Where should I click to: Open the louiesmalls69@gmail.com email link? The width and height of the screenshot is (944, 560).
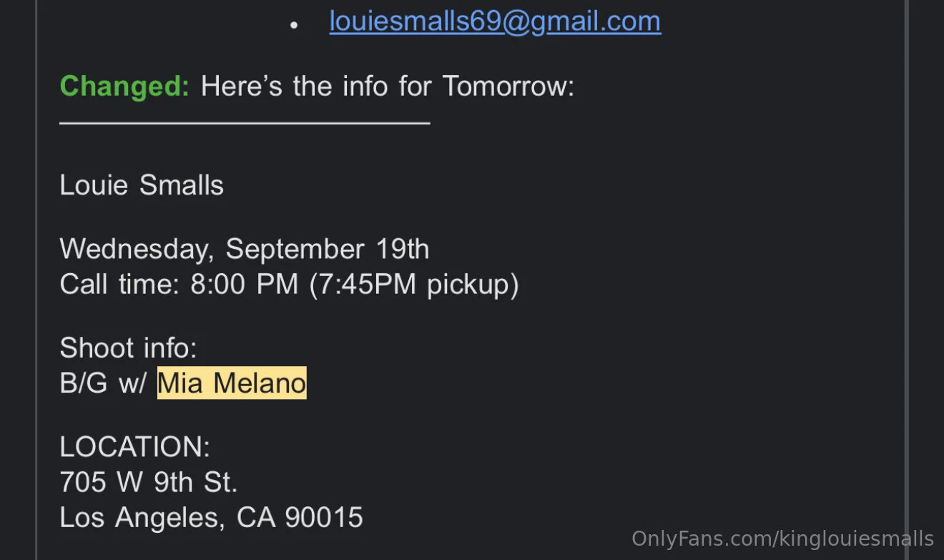tap(495, 21)
